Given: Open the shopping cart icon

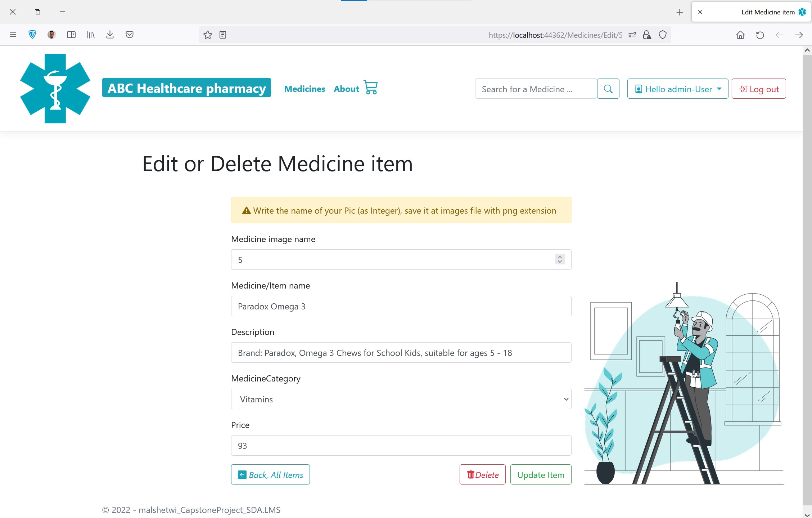Looking at the screenshot, I should (x=370, y=88).
